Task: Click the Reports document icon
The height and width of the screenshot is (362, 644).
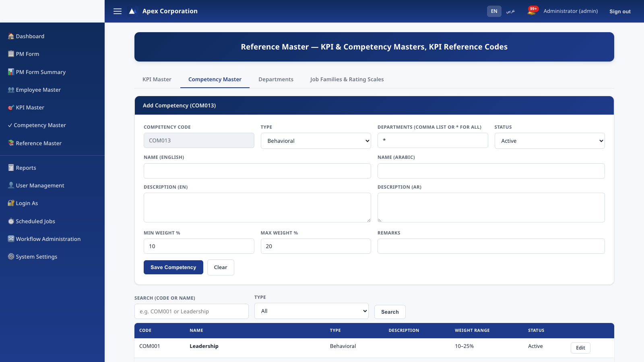Action: (x=11, y=168)
